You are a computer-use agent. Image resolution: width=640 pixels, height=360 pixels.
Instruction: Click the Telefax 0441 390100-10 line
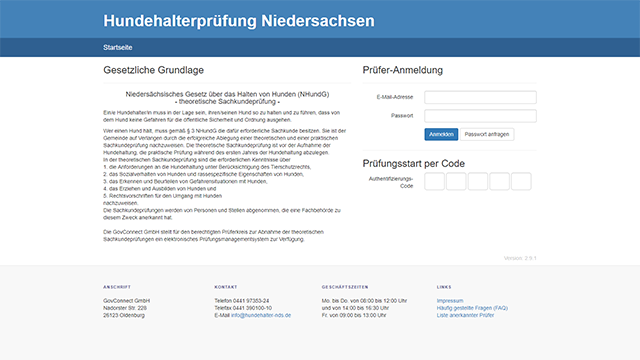coord(243,308)
